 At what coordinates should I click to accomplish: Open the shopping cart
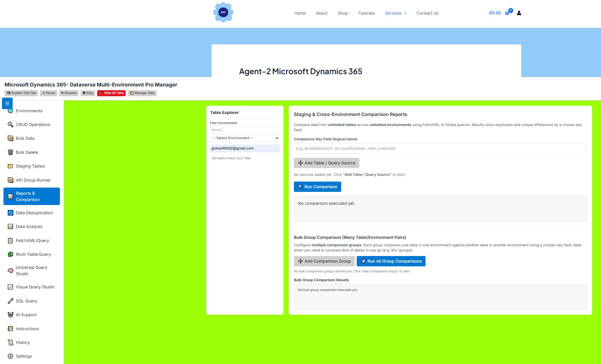click(507, 13)
